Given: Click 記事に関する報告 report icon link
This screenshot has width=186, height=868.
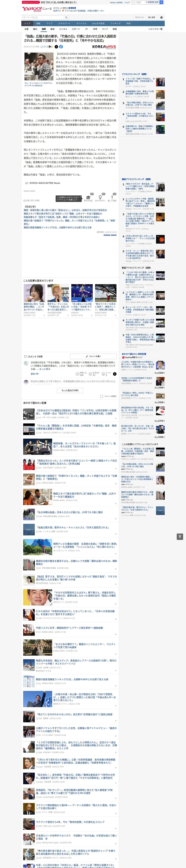Looking at the screenshot, I should (32, 201).
